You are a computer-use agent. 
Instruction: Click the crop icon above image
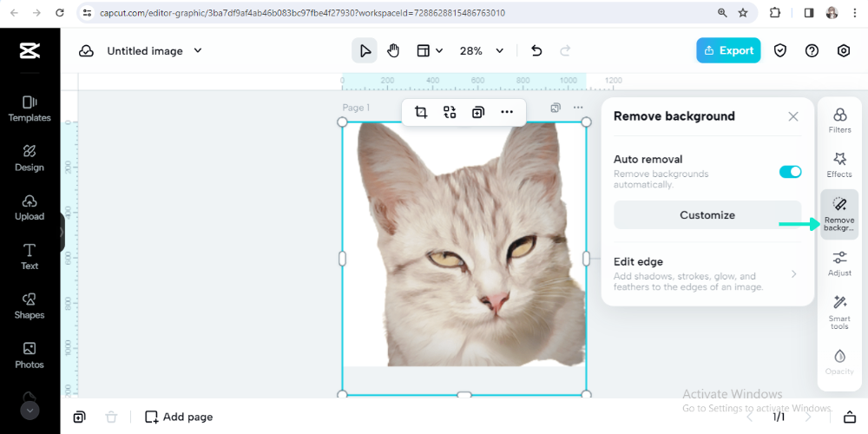pos(421,112)
